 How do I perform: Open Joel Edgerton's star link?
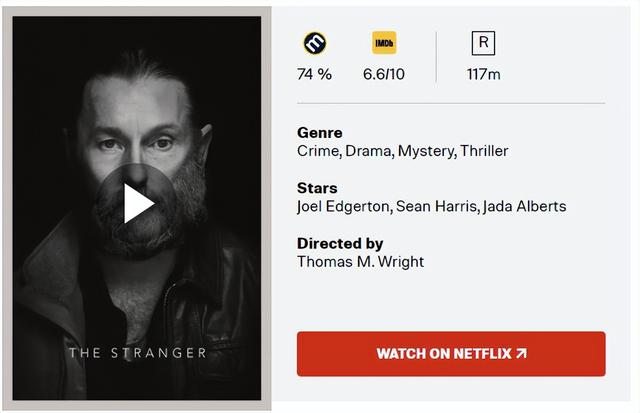(343, 206)
